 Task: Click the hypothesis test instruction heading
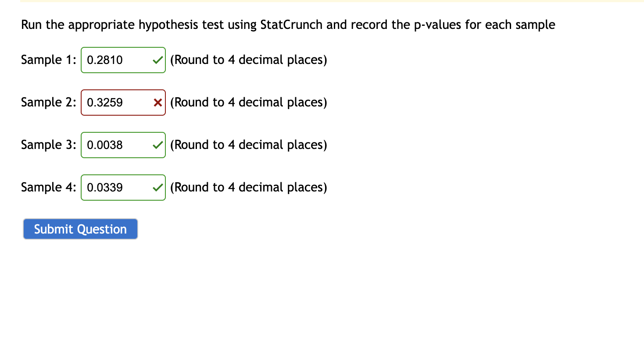pos(288,25)
